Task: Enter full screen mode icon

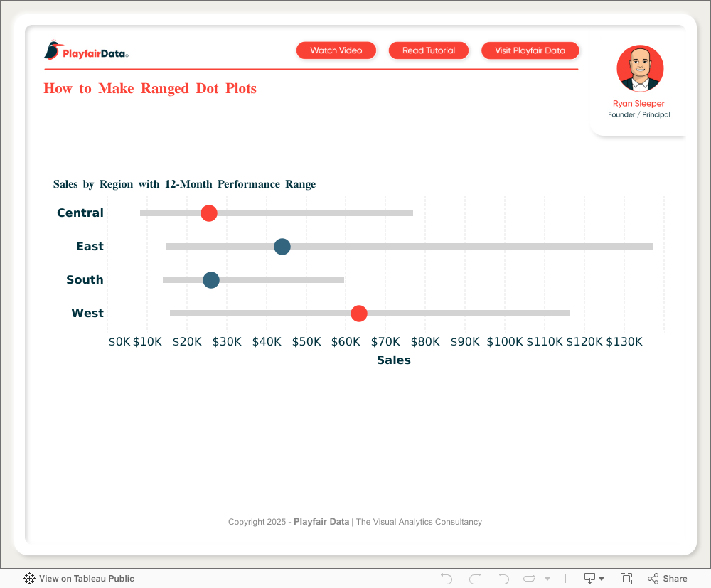Action: tap(626, 579)
